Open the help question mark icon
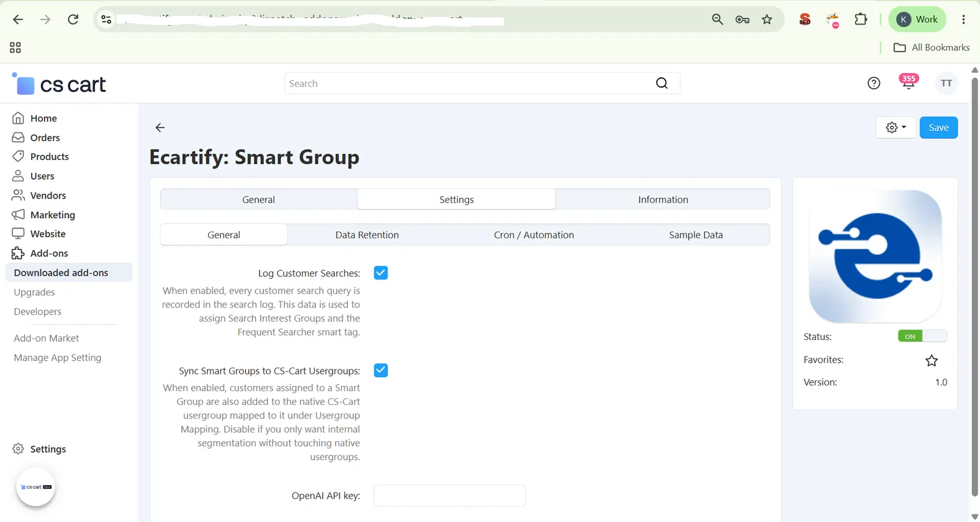 pyautogui.click(x=874, y=83)
